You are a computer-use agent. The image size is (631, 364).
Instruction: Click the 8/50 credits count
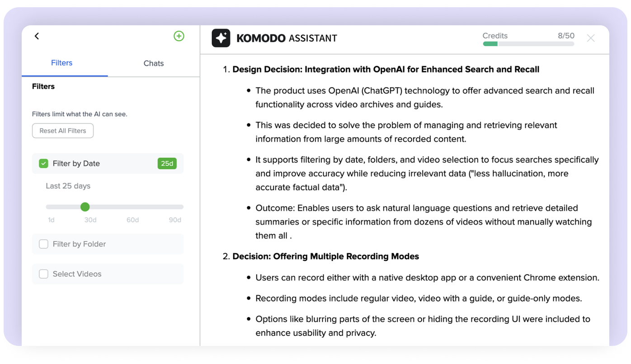coord(566,36)
